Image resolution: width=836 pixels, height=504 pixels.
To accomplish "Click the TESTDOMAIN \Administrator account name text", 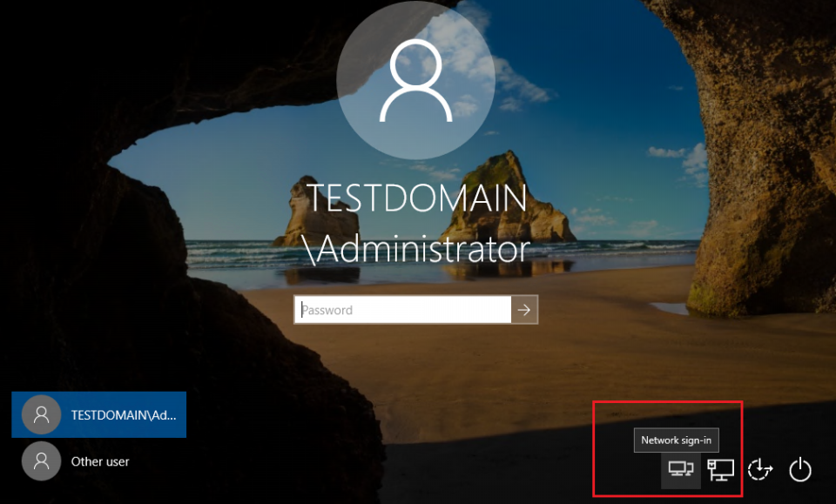I will point(416,224).
